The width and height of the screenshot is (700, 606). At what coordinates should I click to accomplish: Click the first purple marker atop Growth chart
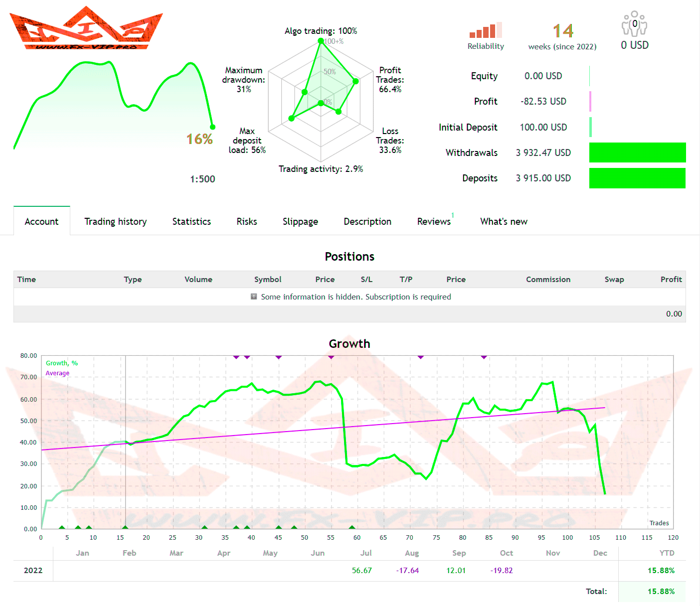[x=236, y=357]
